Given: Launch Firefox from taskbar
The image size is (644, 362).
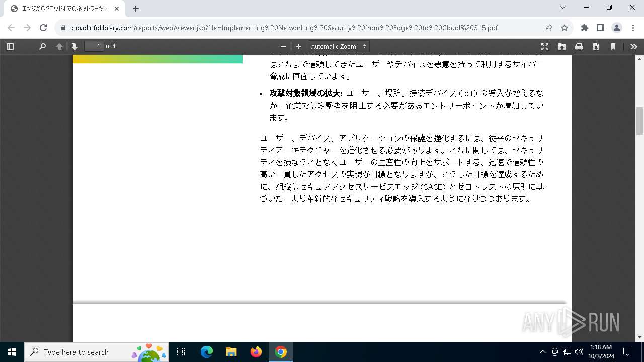Looking at the screenshot, I should click(x=256, y=352).
